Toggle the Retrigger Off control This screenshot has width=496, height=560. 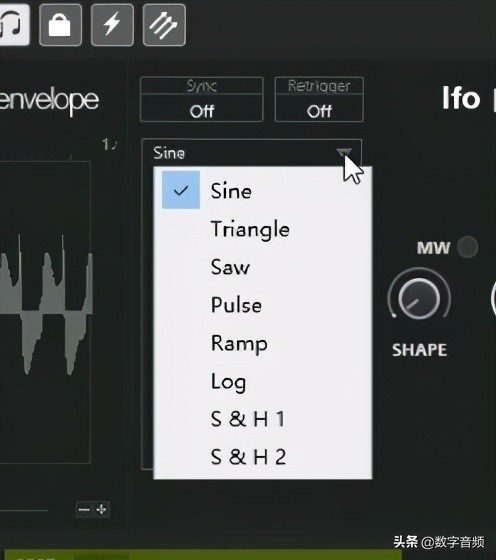(x=319, y=99)
